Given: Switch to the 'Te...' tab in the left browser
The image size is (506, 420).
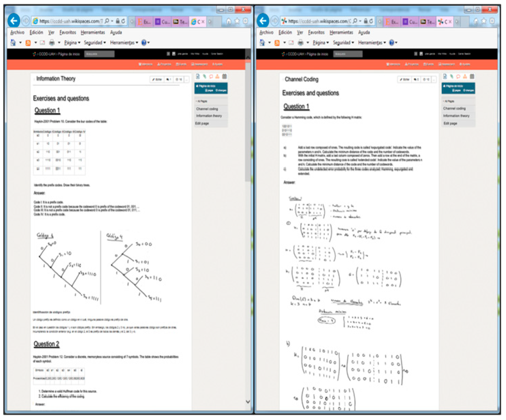Looking at the screenshot, I should coord(180,22).
